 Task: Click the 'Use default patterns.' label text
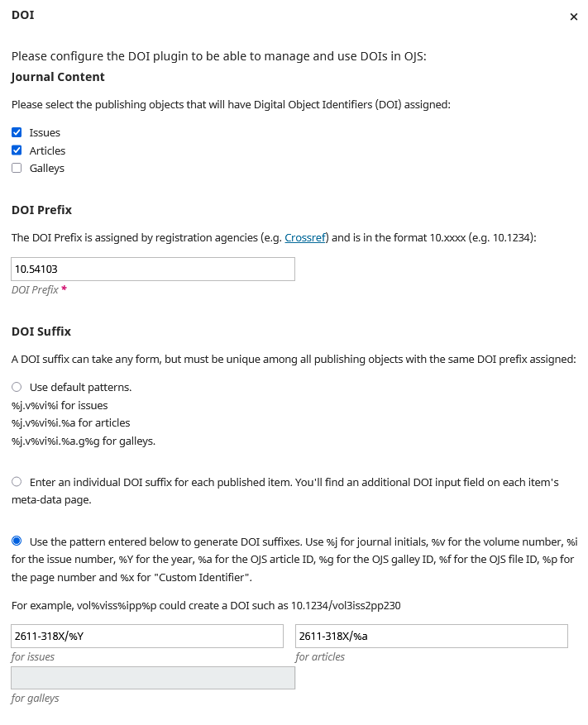pos(80,387)
